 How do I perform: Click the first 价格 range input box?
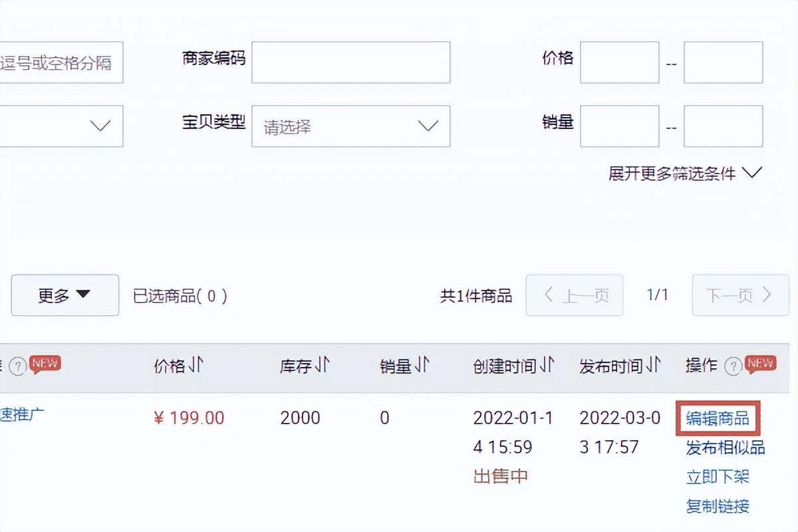[x=619, y=62]
